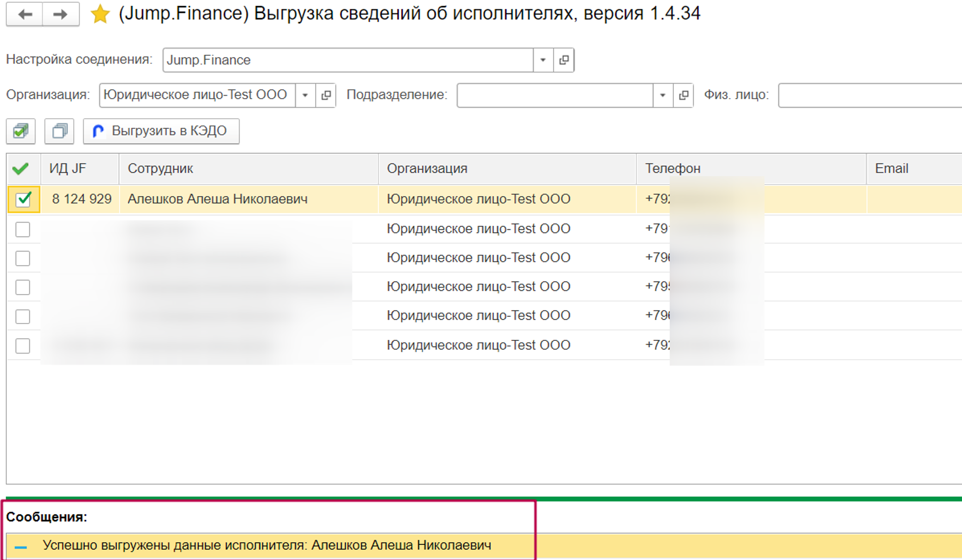This screenshot has height=560, width=962.
Task: Check the last row checkbox
Action: (23, 346)
